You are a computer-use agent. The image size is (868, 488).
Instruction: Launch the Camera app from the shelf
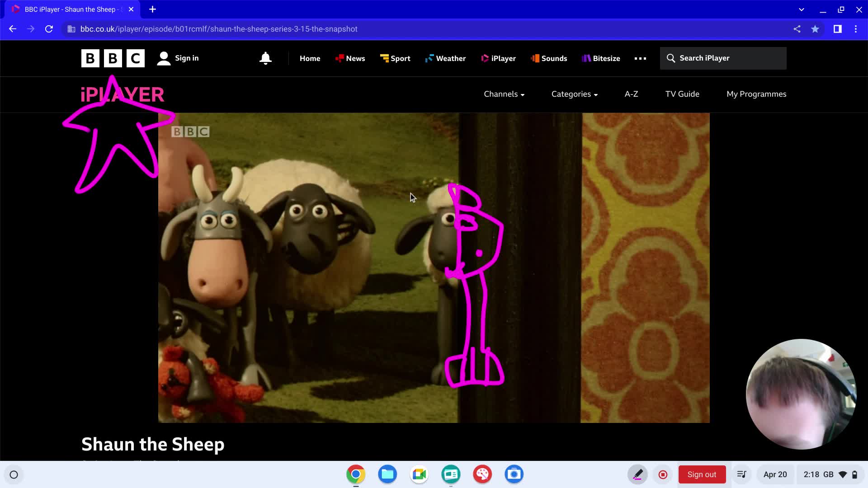pos(514,474)
